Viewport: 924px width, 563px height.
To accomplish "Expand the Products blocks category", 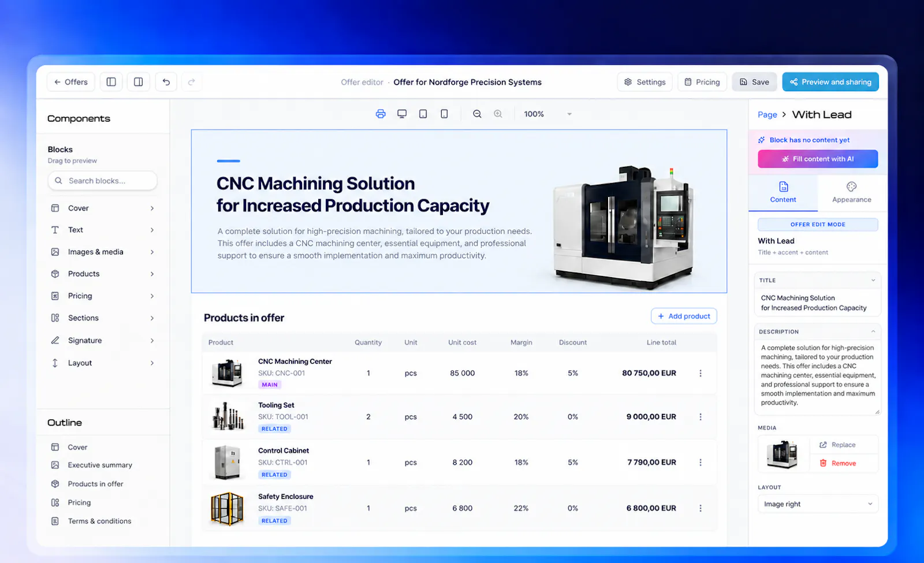I will 103,274.
